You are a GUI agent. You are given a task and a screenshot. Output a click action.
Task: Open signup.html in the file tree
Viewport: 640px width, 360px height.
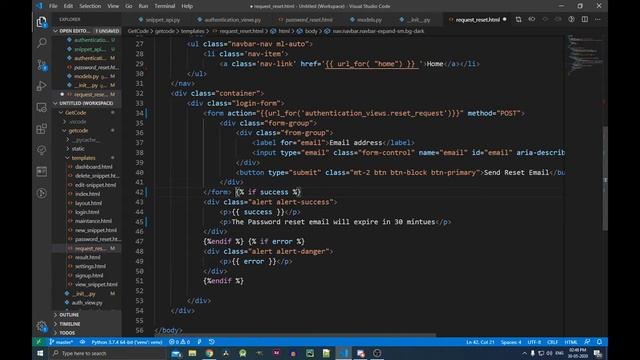pos(89,276)
